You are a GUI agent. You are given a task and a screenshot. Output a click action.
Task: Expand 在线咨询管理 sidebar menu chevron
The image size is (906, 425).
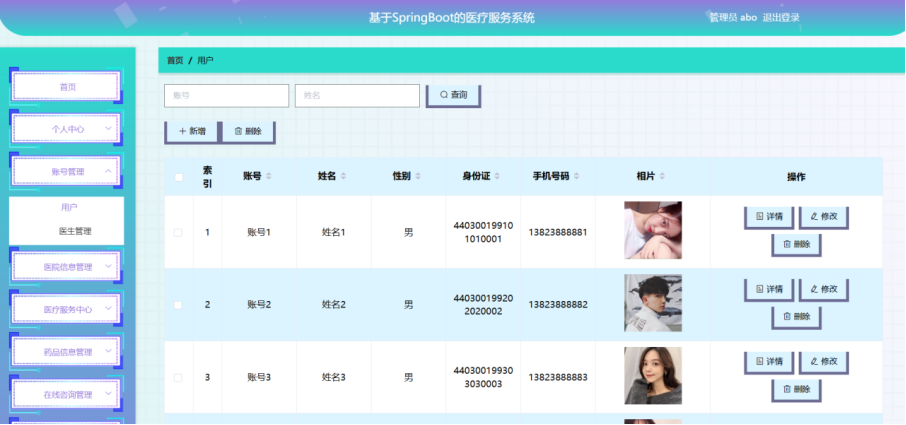click(108, 394)
